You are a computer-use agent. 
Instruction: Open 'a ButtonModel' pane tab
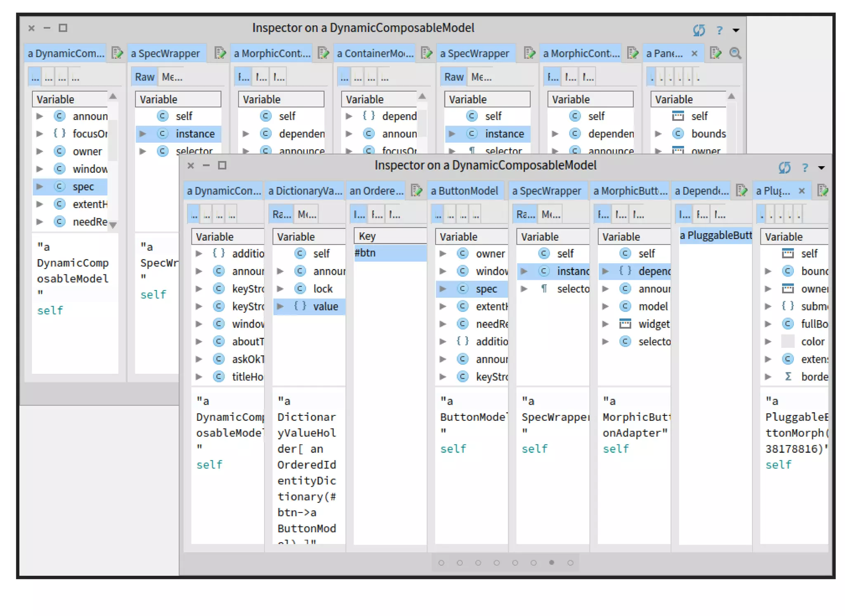point(464,191)
